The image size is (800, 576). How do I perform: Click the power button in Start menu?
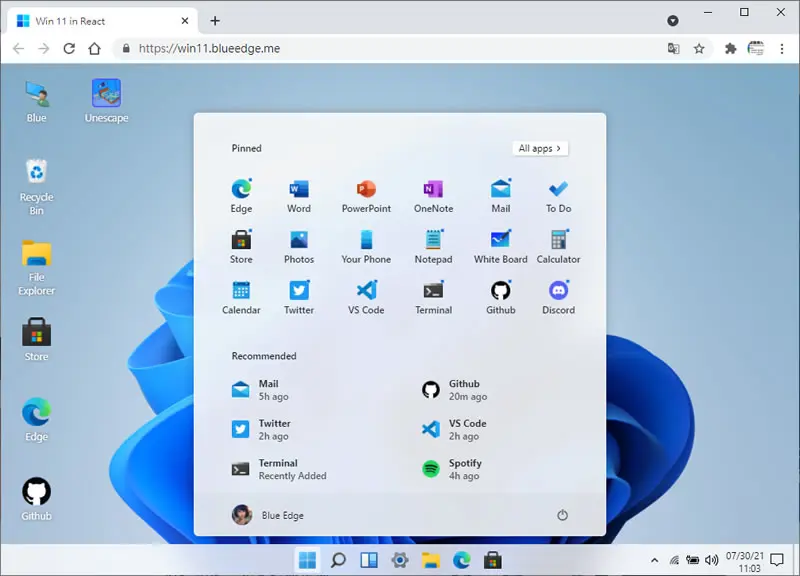pyautogui.click(x=562, y=515)
